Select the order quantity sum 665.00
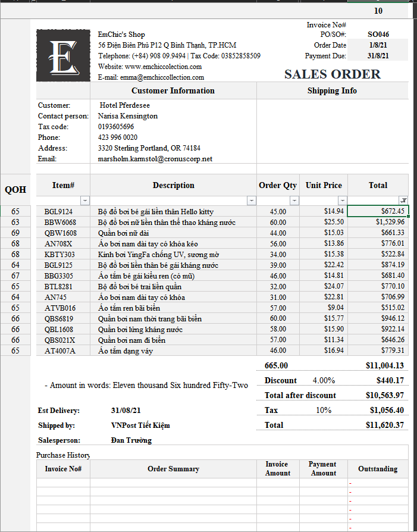This screenshot has height=532, width=417. [x=276, y=365]
